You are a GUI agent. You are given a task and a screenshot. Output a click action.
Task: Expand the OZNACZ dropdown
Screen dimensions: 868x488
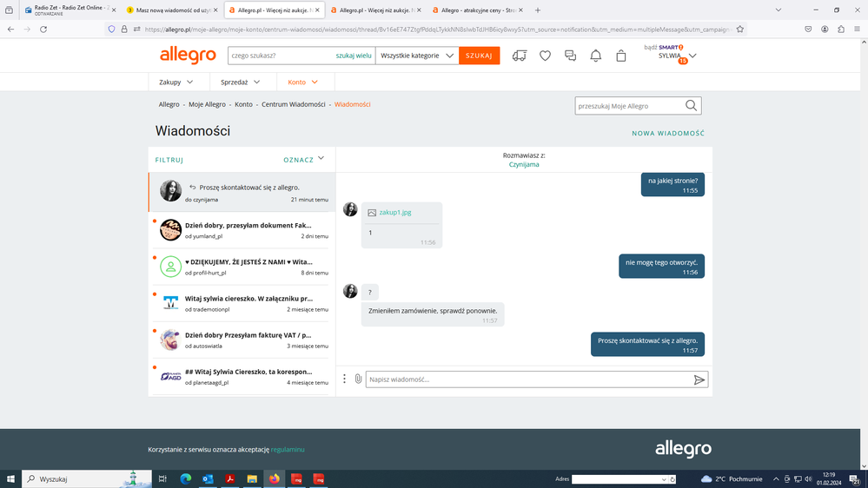click(x=304, y=160)
